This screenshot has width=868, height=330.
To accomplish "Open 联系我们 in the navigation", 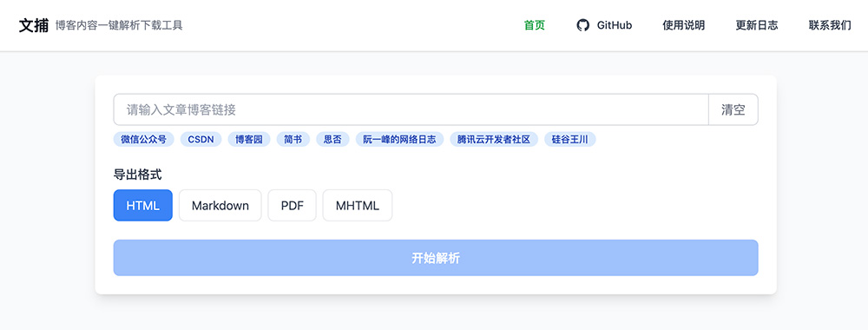I will (830, 25).
